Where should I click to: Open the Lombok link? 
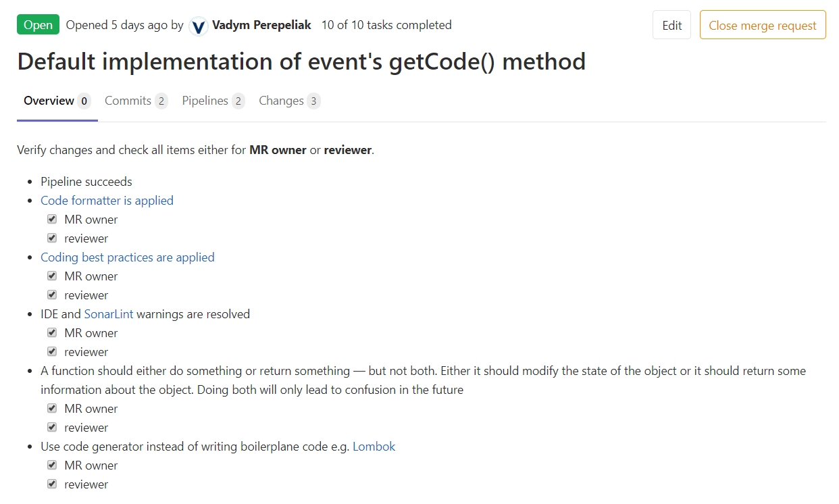click(374, 446)
